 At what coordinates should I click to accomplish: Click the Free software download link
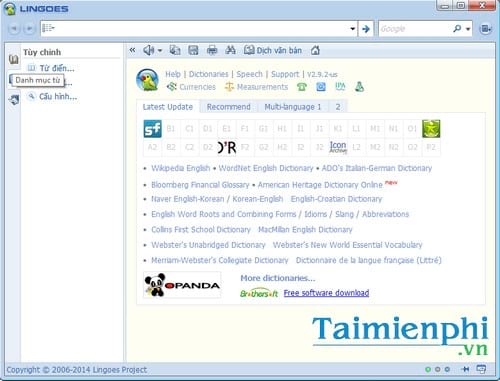(x=326, y=293)
